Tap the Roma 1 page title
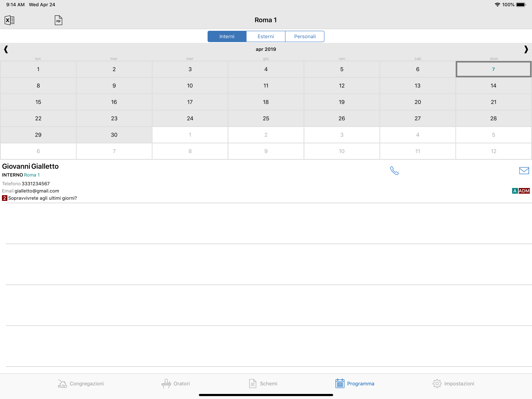 click(266, 20)
